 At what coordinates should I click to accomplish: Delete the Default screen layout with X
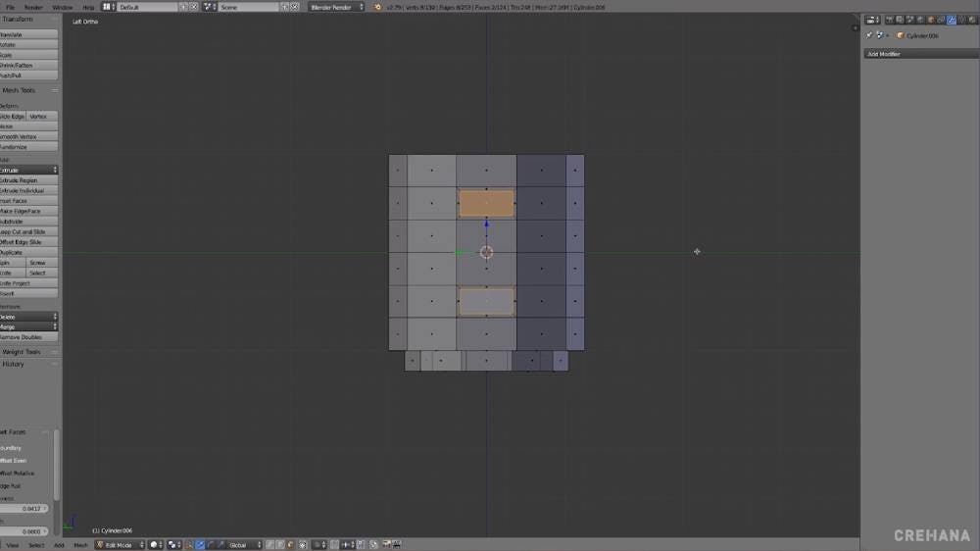tap(194, 7)
